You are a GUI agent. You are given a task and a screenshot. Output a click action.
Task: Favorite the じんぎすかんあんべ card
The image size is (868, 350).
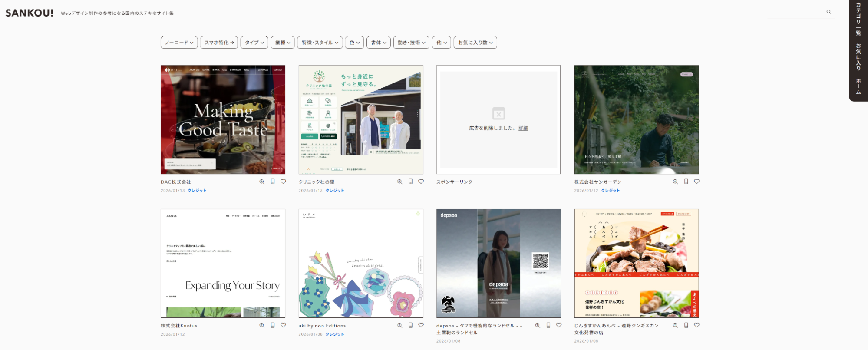pyautogui.click(x=696, y=325)
